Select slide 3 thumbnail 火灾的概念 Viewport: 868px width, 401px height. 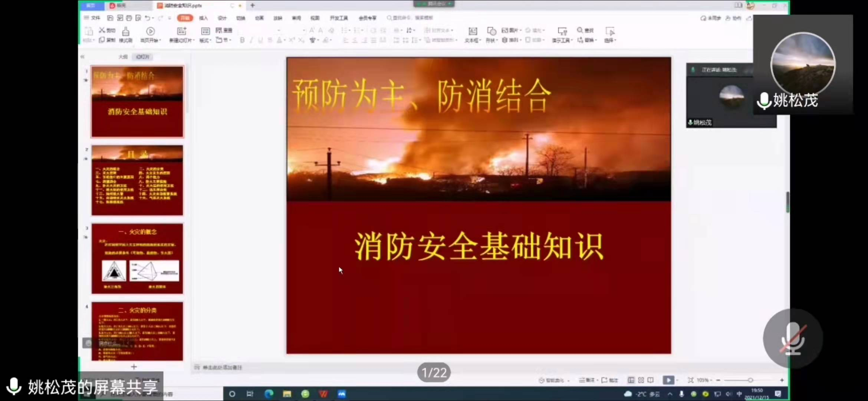point(137,258)
